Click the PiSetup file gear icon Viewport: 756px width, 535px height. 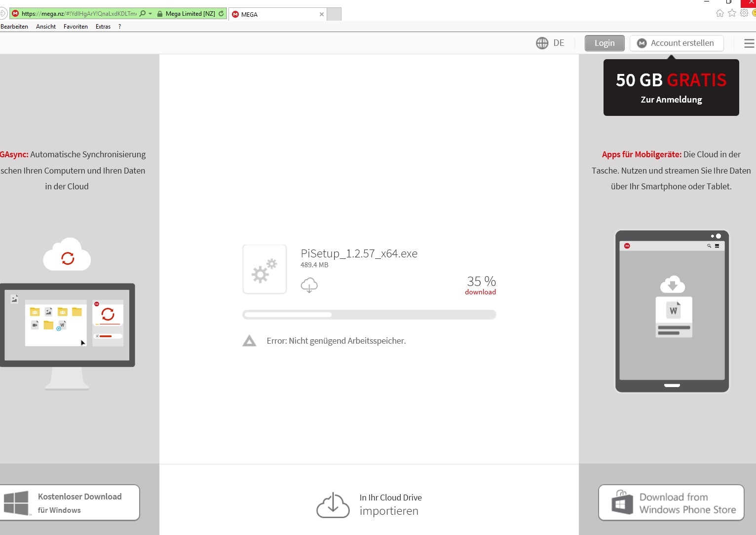[265, 269]
